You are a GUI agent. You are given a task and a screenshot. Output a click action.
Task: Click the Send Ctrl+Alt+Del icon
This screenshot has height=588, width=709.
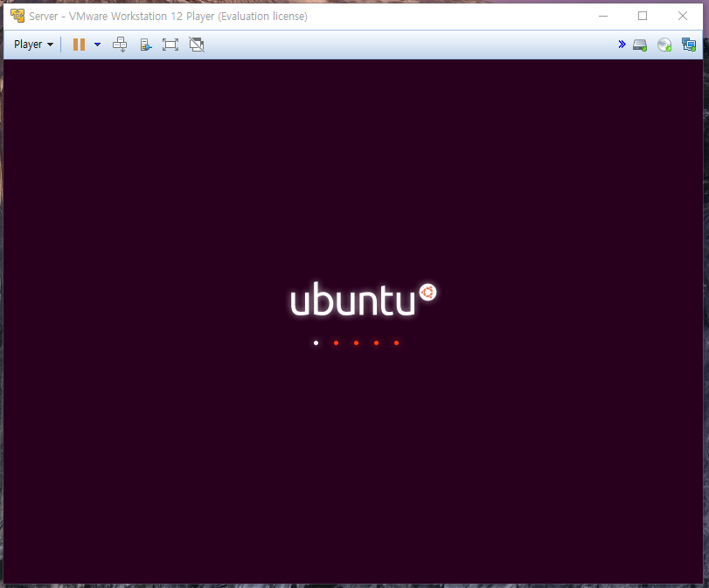coord(120,45)
